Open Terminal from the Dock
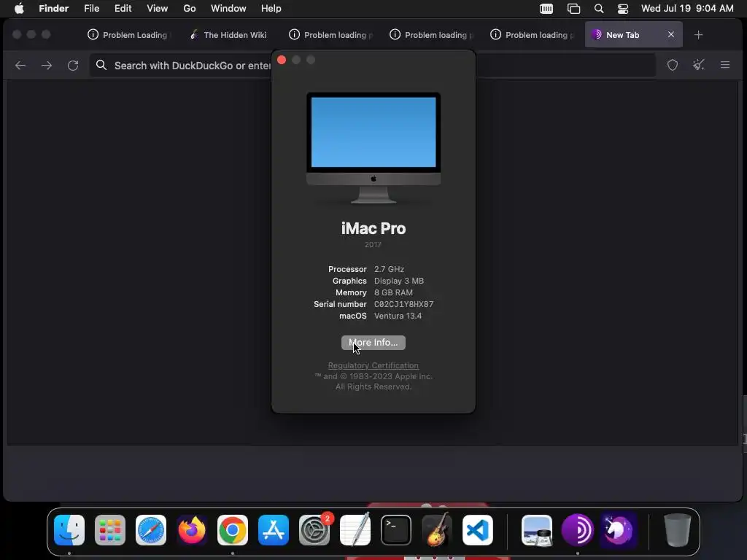 pyautogui.click(x=396, y=530)
